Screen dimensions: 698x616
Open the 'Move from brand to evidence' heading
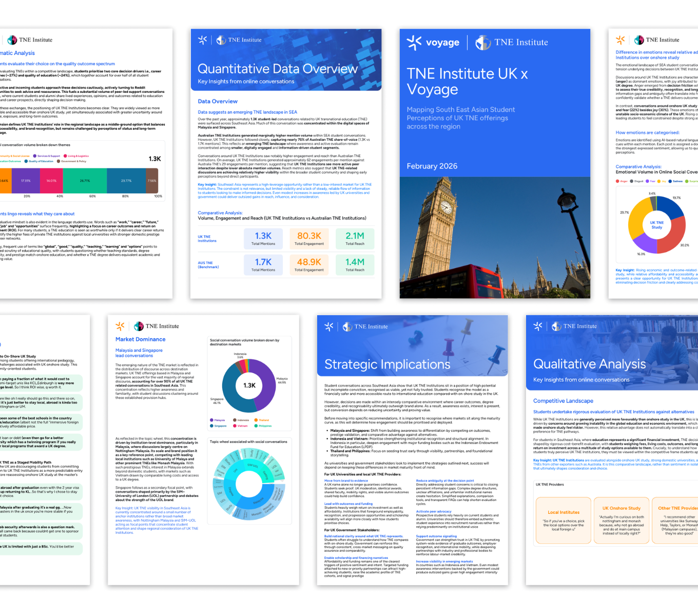(346, 481)
